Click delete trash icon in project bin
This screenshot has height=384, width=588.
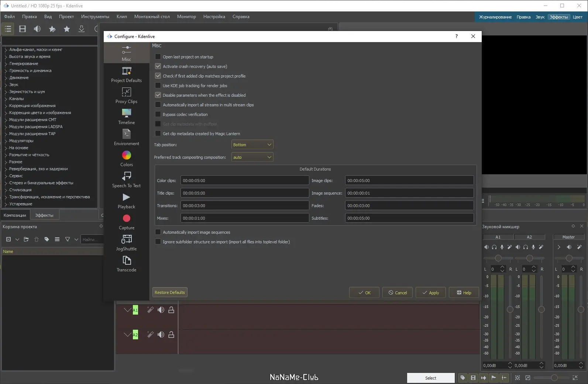pos(37,239)
